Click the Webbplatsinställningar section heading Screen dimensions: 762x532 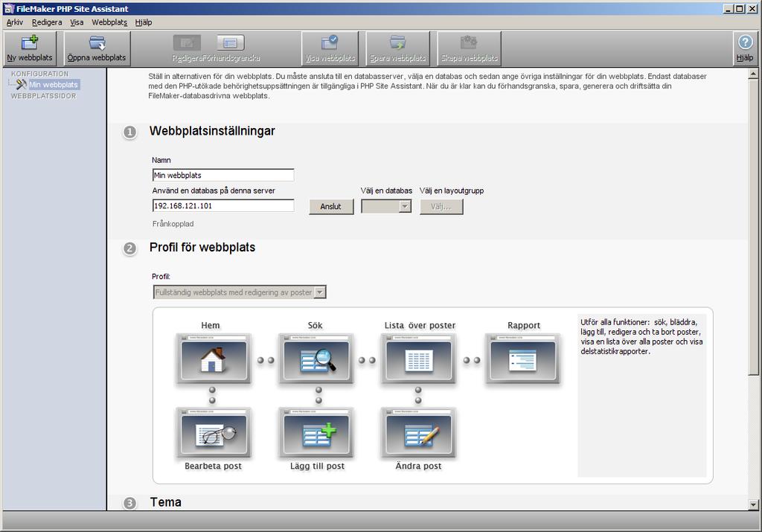pyautogui.click(x=212, y=131)
